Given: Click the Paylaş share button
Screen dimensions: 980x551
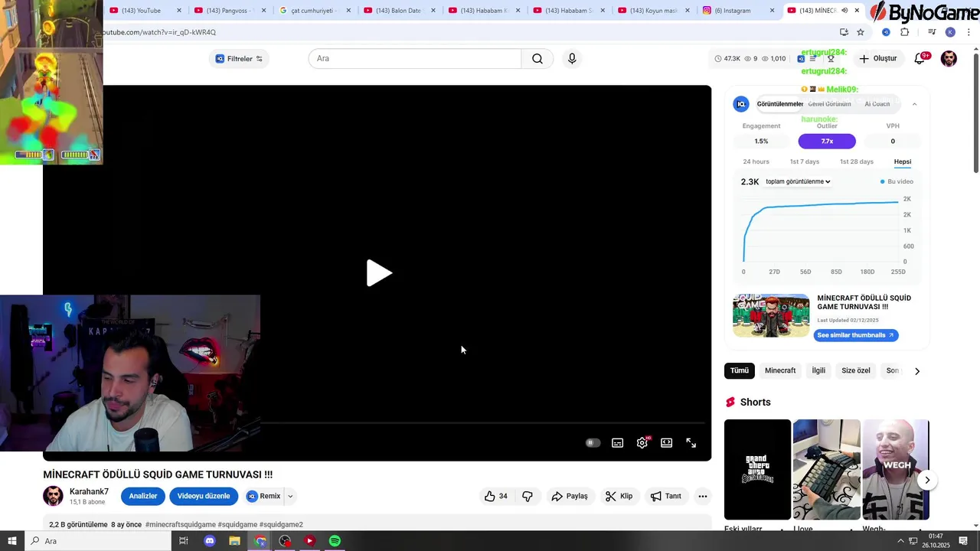Looking at the screenshot, I should [570, 496].
